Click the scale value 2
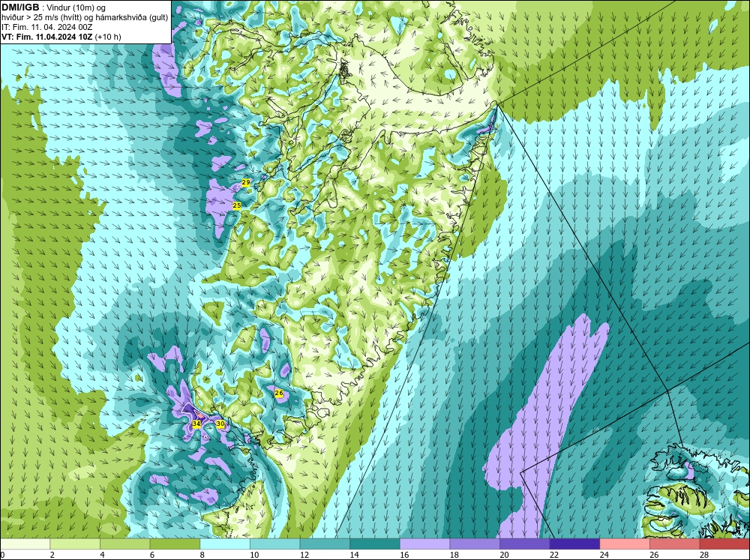Screen dimensions: 750x560 [52, 555]
